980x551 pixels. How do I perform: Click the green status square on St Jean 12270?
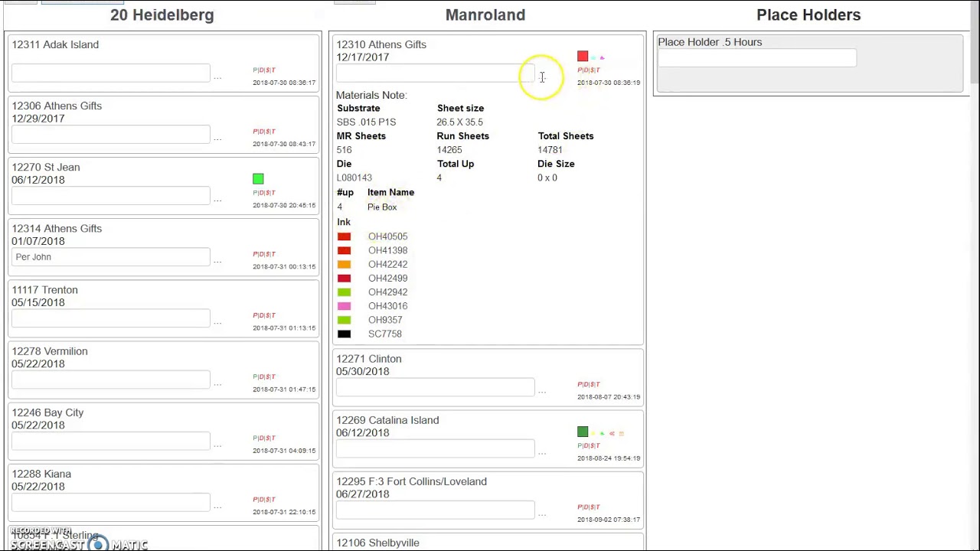click(x=258, y=179)
